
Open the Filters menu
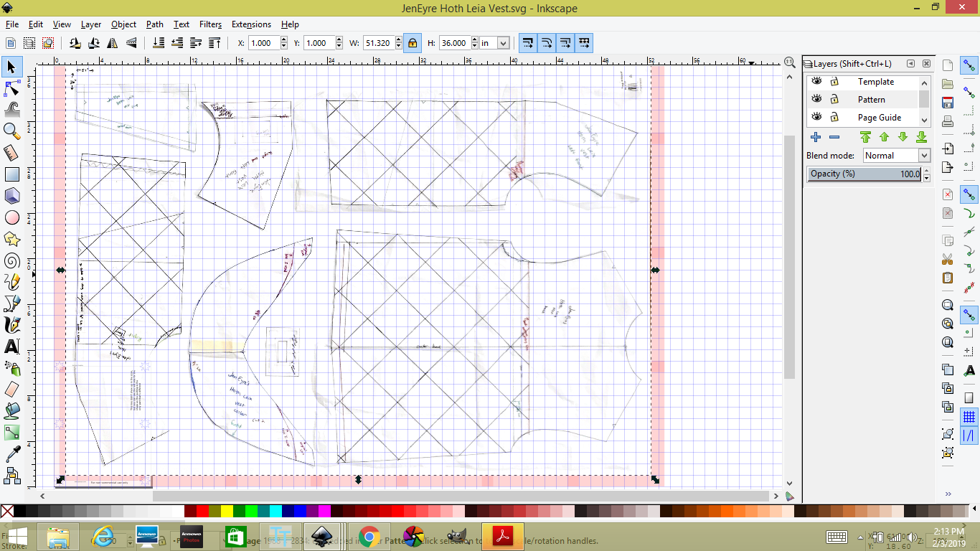pyautogui.click(x=210, y=24)
